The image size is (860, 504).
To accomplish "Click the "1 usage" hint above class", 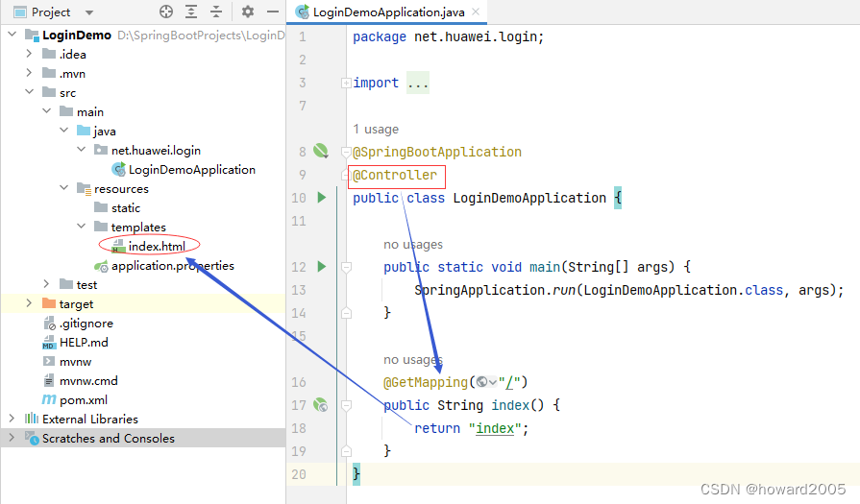I will [x=376, y=130].
